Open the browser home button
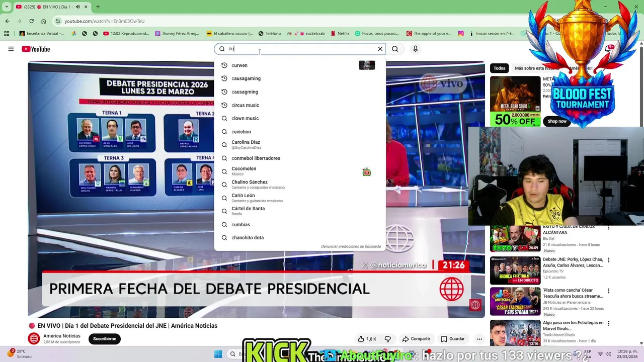Screen dimensions: 644x362 (43, 21)
